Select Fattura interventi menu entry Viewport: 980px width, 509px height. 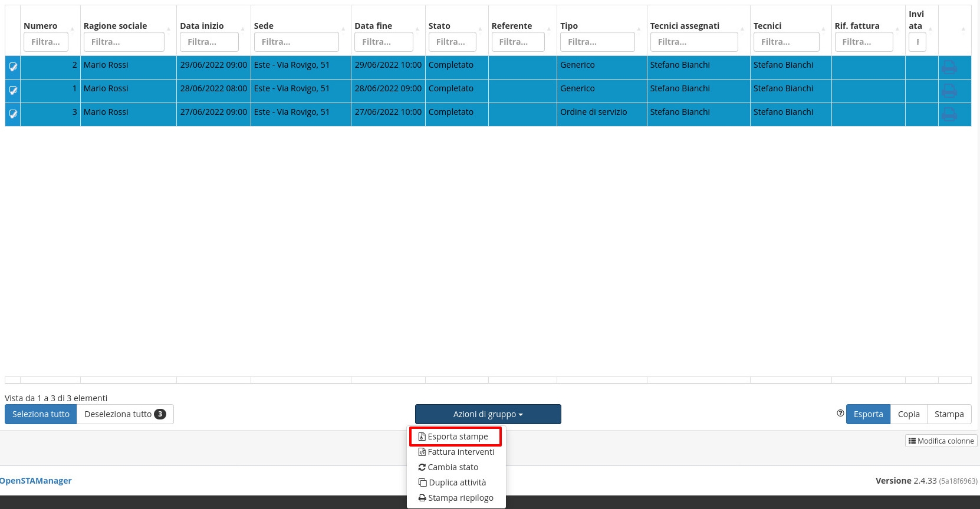point(456,452)
